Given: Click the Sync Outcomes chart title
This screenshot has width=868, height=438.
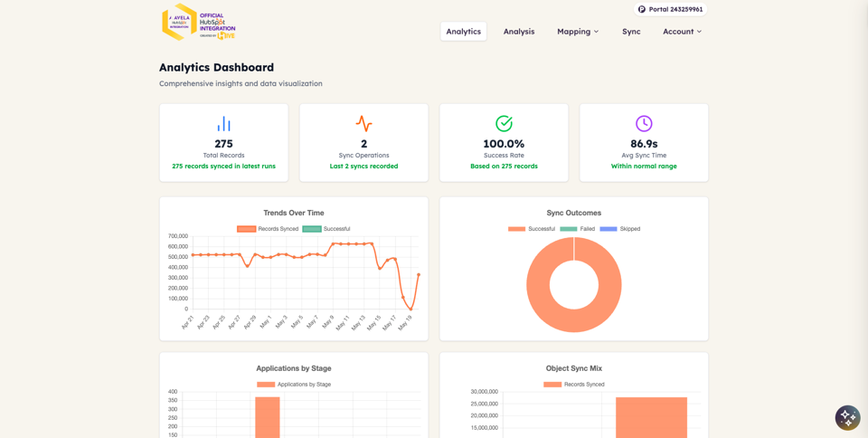Looking at the screenshot, I should [574, 213].
